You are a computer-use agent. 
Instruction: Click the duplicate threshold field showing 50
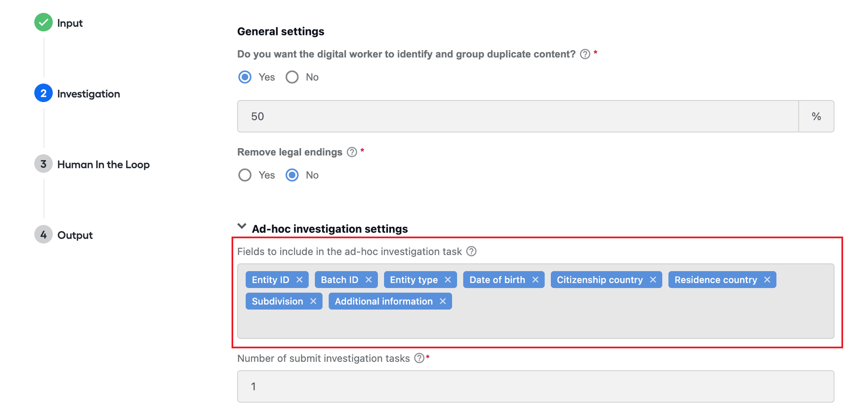point(518,116)
